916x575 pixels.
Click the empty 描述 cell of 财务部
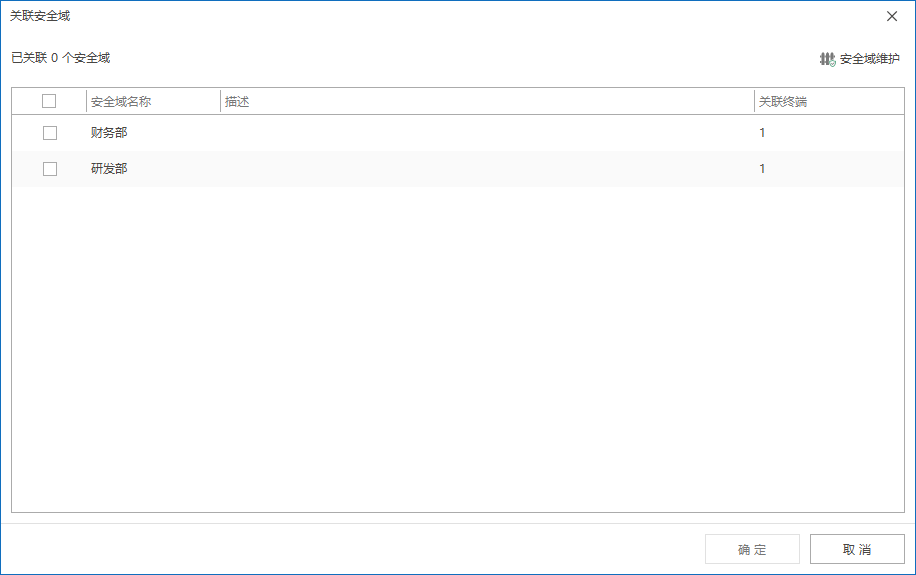487,133
